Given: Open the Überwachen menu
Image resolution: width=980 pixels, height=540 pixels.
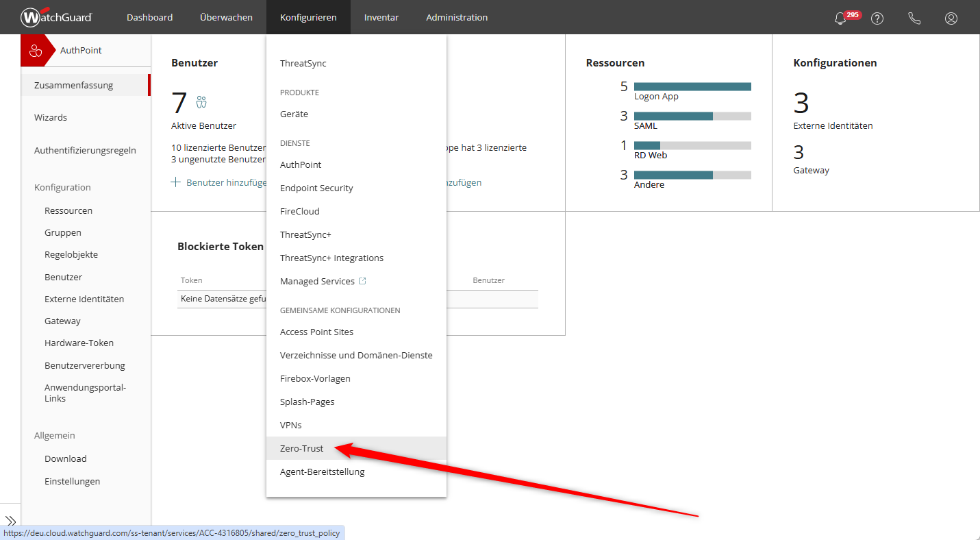Looking at the screenshot, I should point(226,17).
